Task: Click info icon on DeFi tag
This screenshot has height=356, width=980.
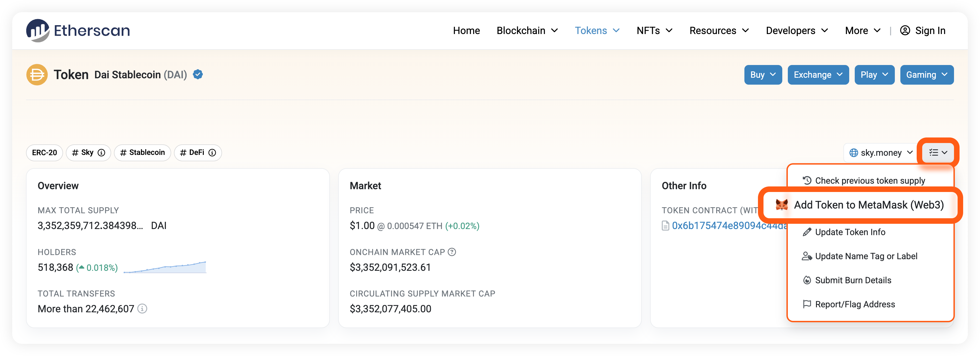Action: 212,153
